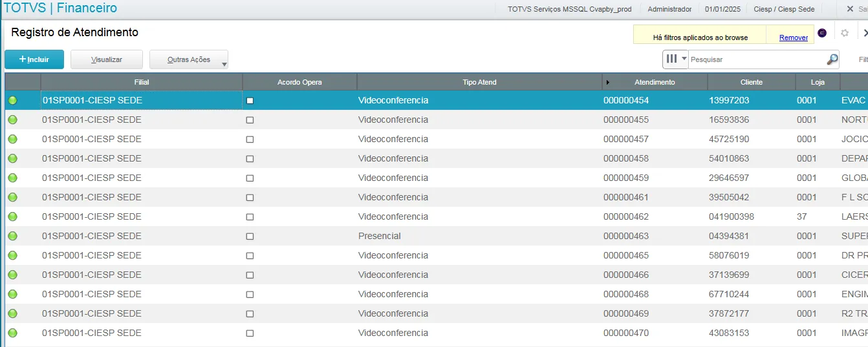The image size is (868, 347).
Task: Click green status dot for atendimento 000000470
Action: click(12, 333)
